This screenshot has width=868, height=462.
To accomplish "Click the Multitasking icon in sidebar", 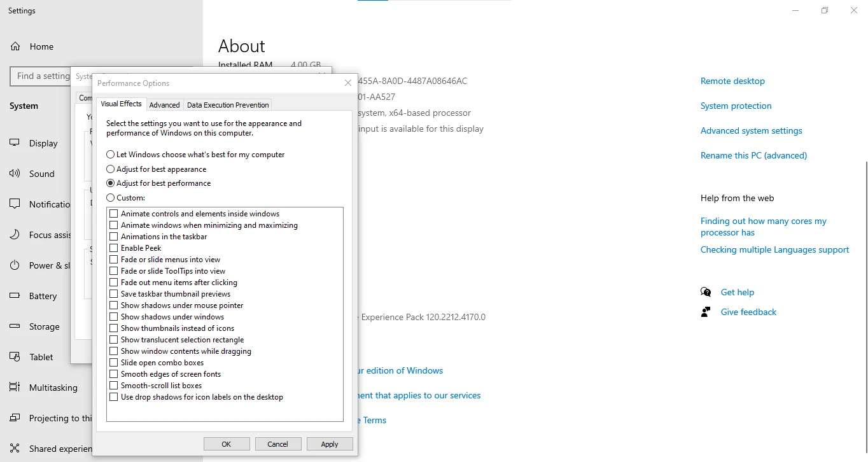I will click(x=15, y=388).
